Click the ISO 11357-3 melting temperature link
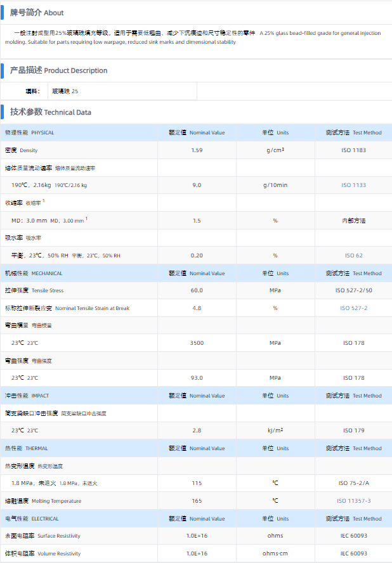Screen dimensions: 392x563 354,501
